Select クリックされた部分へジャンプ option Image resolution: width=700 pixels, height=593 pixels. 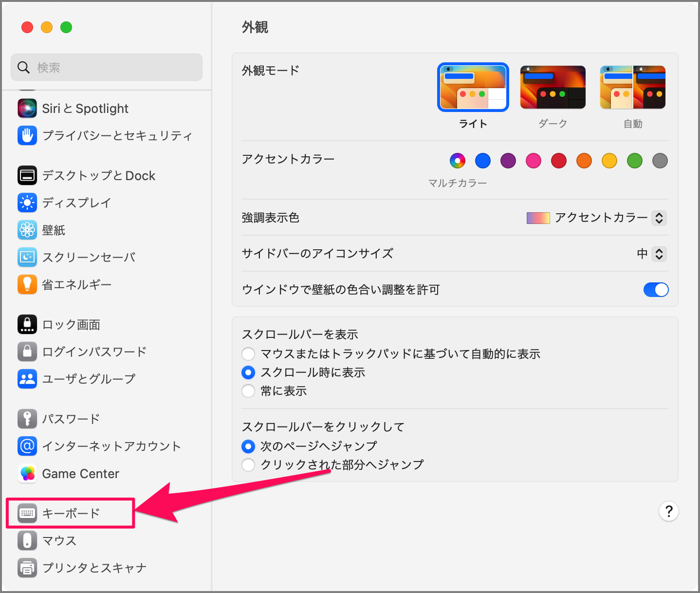pos(248,465)
